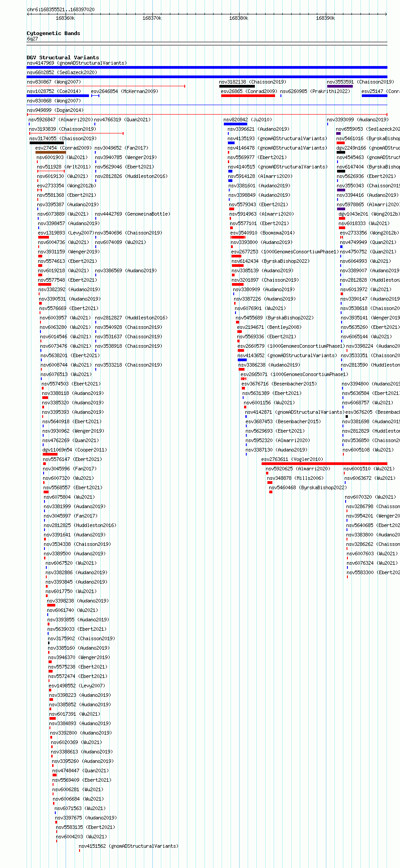
Task: Select nsv5926847 (Almarri2020) label
Action: coord(61,120)
